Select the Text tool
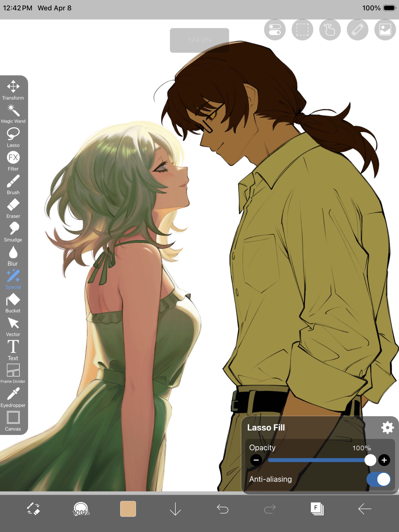This screenshot has height=532, width=399. click(x=13, y=350)
